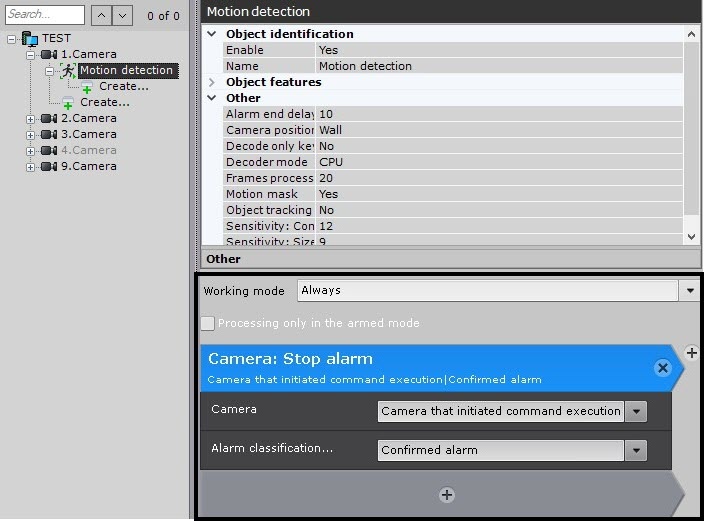Click the Search input field

pos(44,15)
